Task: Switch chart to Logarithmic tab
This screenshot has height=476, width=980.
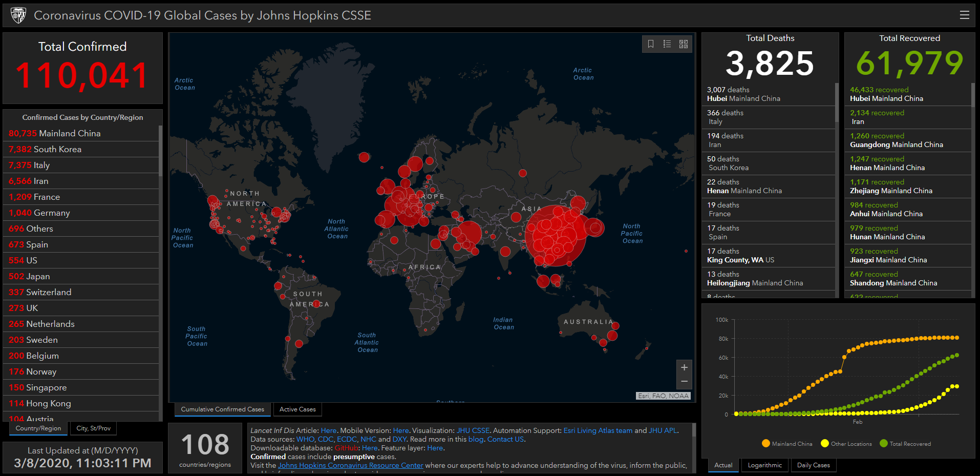Action: tap(765, 465)
